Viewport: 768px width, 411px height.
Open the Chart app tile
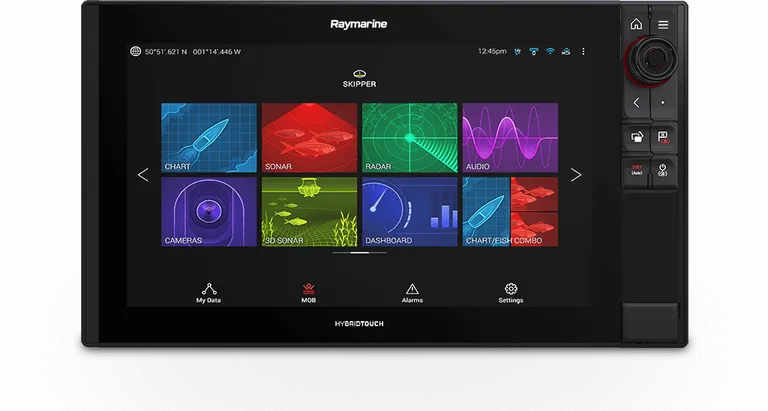(208, 137)
